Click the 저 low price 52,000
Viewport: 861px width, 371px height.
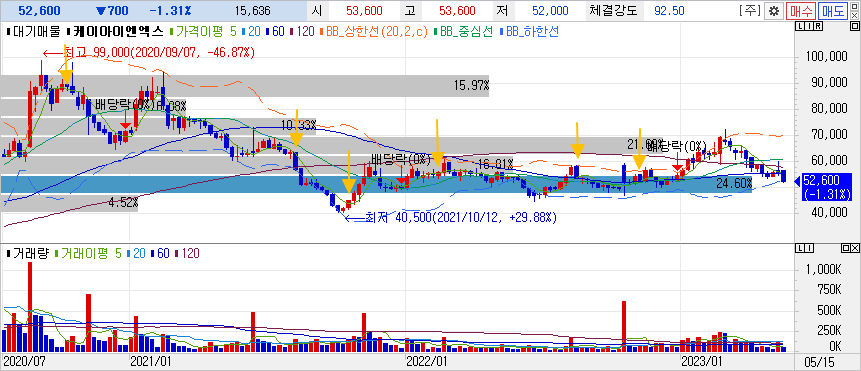click(550, 10)
